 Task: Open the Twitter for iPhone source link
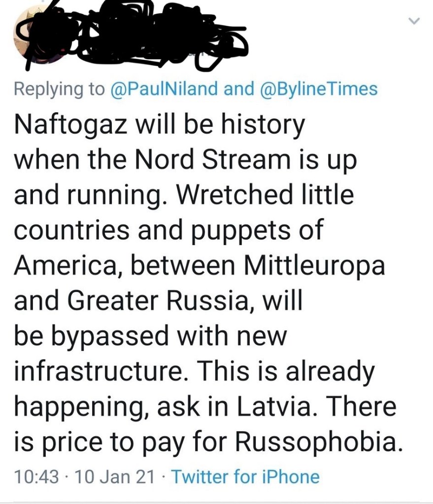[x=244, y=476]
